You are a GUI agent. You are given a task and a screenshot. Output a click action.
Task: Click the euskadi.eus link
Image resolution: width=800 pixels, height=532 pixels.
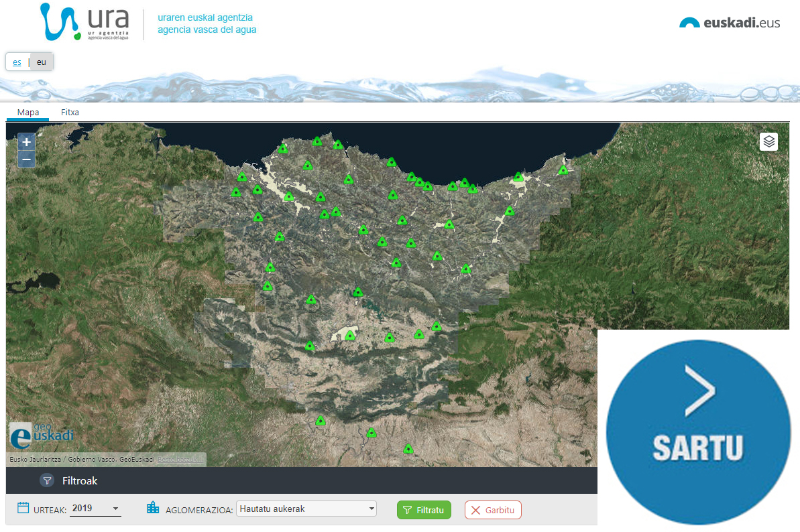pos(730,23)
